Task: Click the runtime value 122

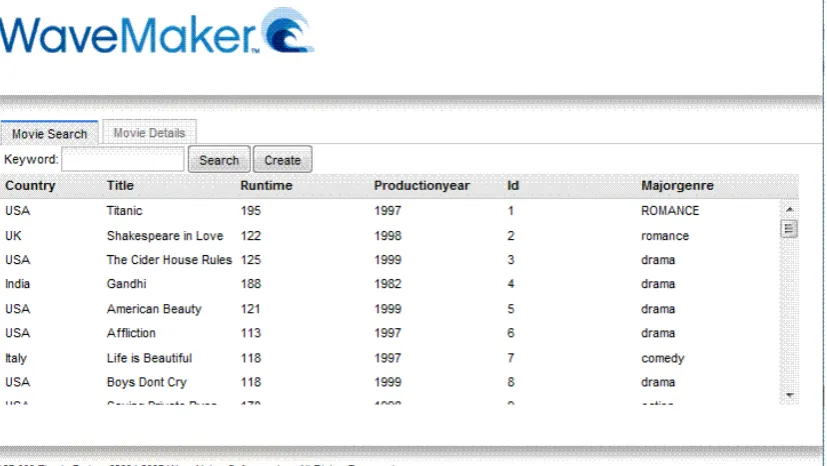Action: [251, 236]
